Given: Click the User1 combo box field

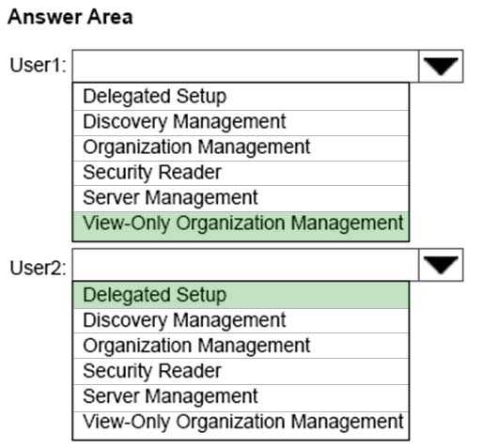Looking at the screenshot, I should [x=245, y=66].
